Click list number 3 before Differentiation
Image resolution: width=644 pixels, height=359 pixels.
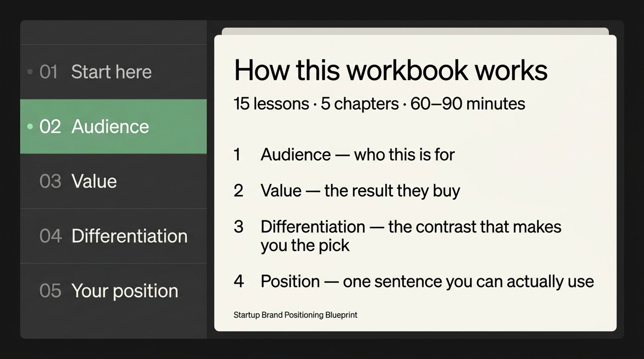pos(238,227)
